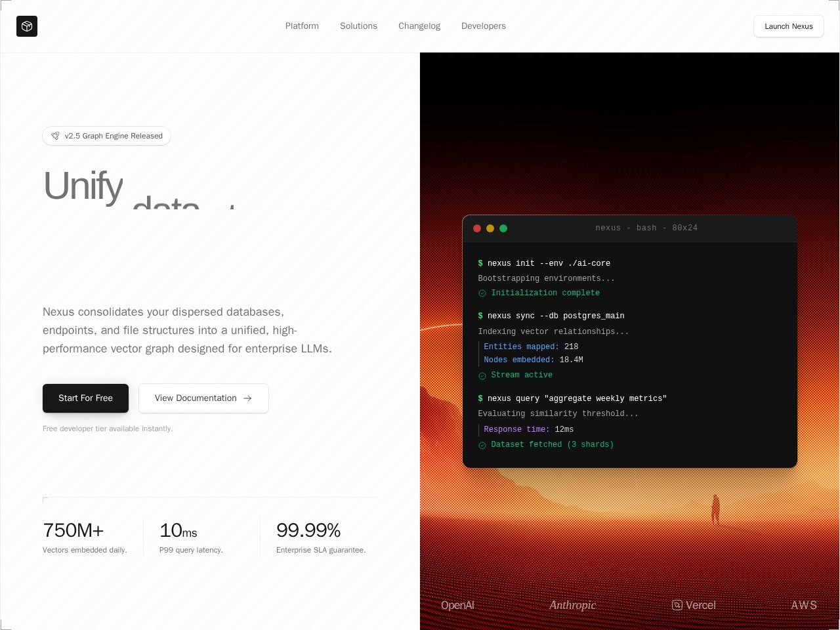Click the rocket icon in release badge
Screen dimensions: 840x630
tap(55, 136)
